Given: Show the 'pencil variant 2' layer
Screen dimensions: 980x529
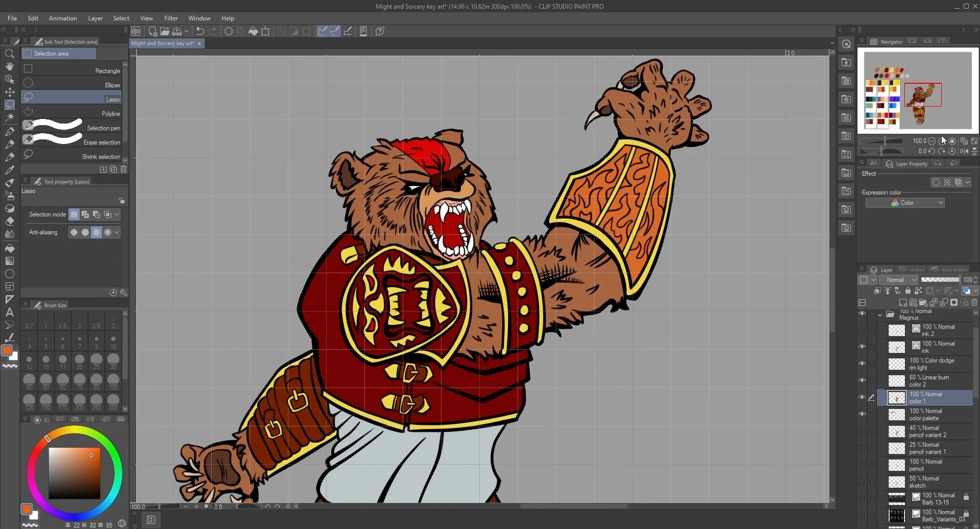Looking at the screenshot, I should [x=863, y=431].
